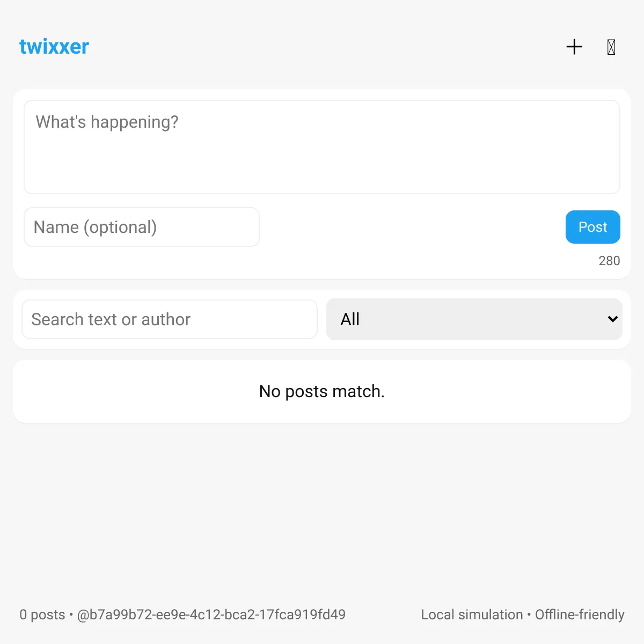644x644 pixels.
Task: Click the word "All" in the filter
Action: click(350, 319)
